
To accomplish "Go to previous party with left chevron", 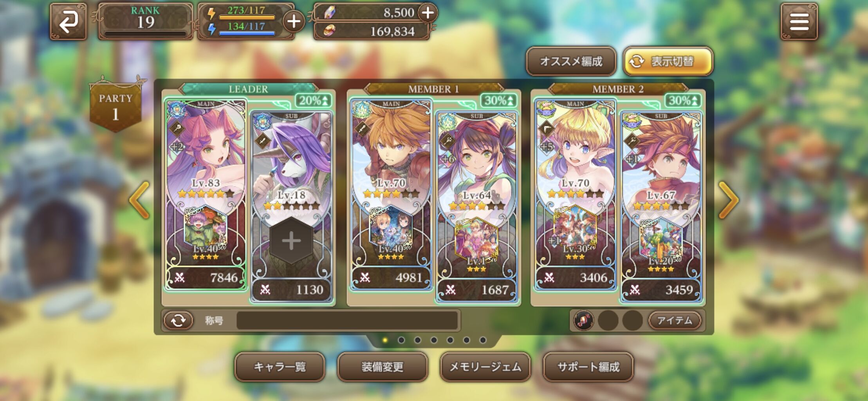I will [139, 200].
